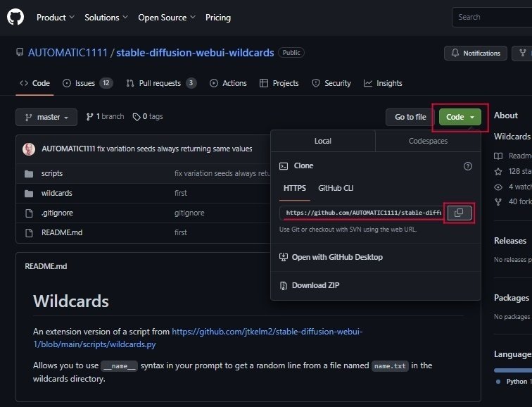The height and width of the screenshot is (407, 532).
Task: Click the terminal icon beside Clone
Action: (284, 166)
